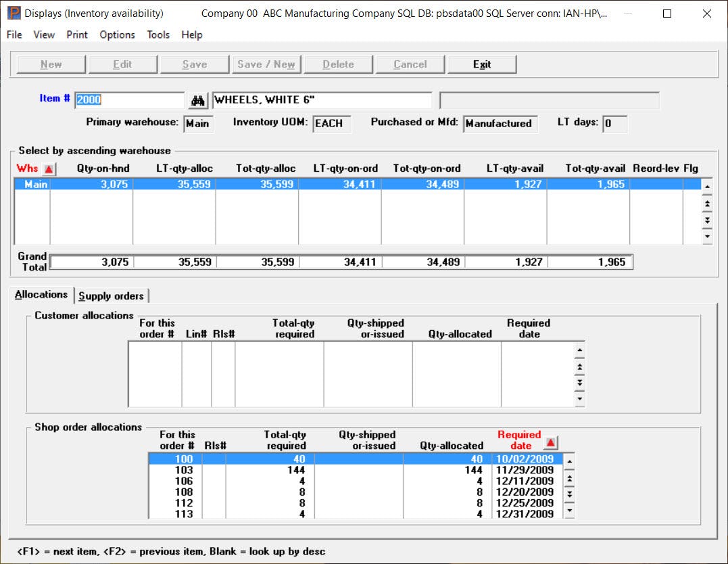Open the Options menu
This screenshot has height=564, width=728.
(116, 34)
